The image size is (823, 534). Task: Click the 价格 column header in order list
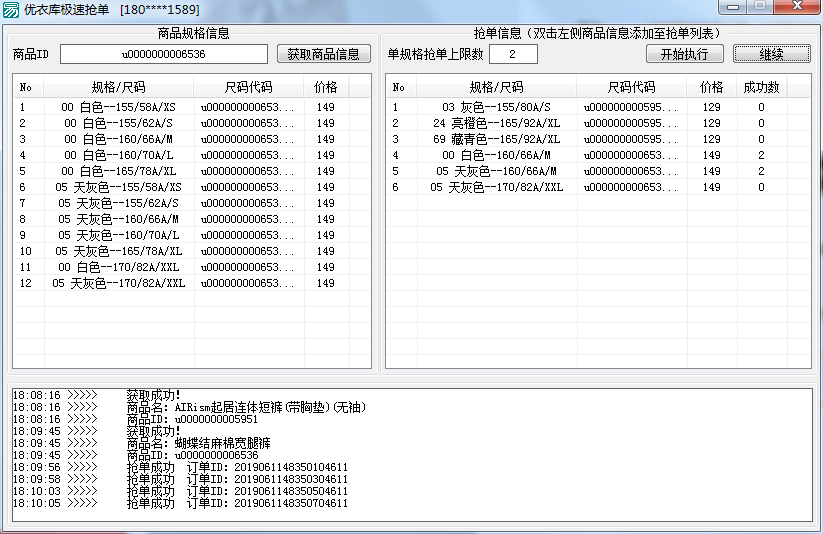pos(712,87)
